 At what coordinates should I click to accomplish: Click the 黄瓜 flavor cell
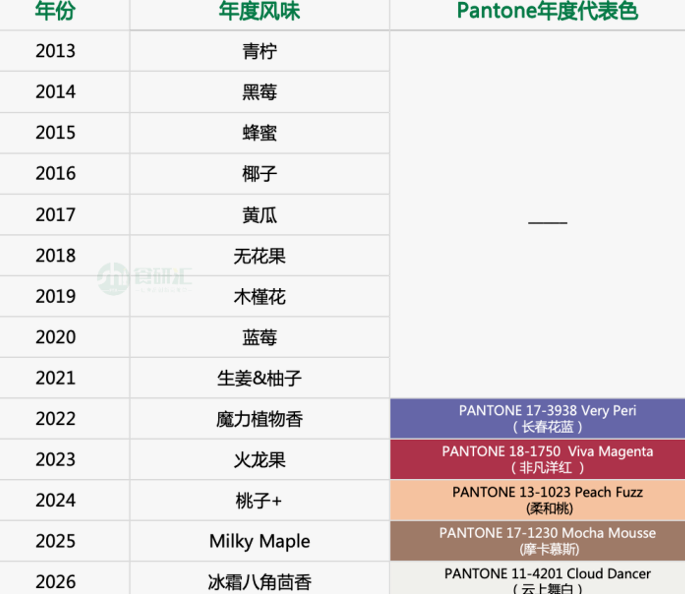point(259,215)
